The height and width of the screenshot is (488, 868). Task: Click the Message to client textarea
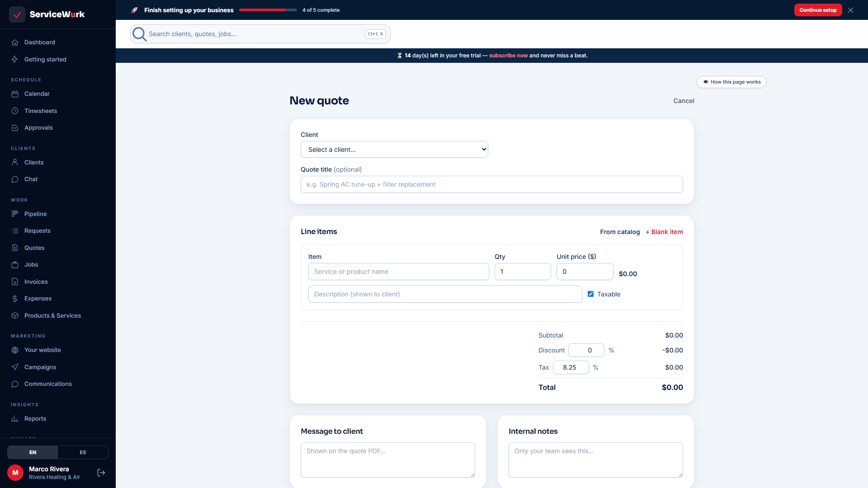[x=387, y=460]
